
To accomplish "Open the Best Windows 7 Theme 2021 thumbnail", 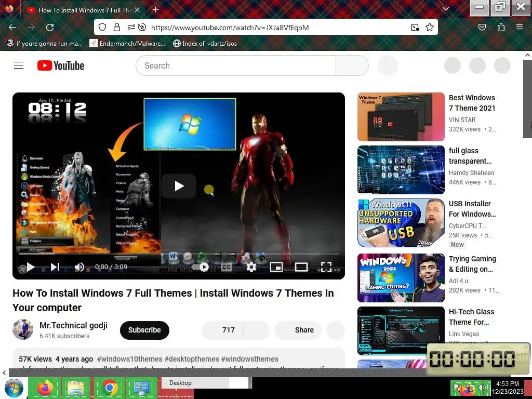I will pyautogui.click(x=401, y=117).
